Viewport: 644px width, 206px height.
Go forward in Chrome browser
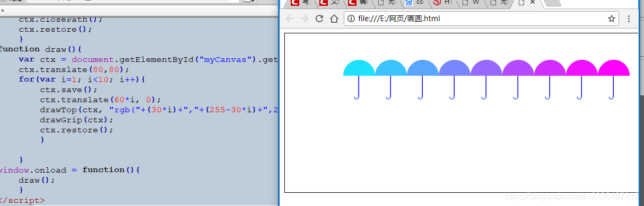pyautogui.click(x=304, y=19)
